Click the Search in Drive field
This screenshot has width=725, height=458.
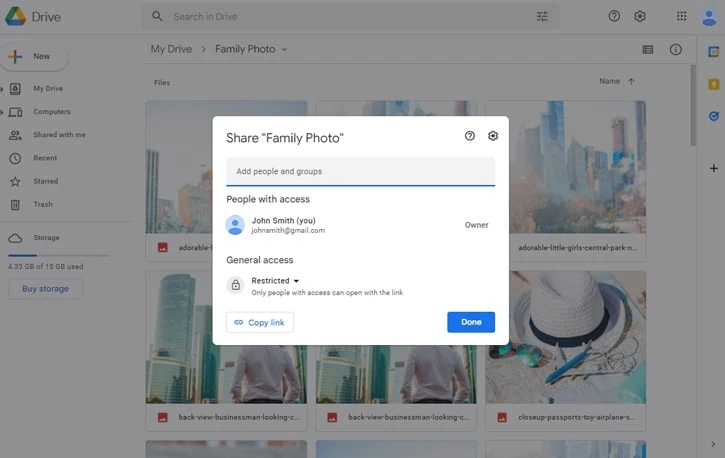(351, 17)
